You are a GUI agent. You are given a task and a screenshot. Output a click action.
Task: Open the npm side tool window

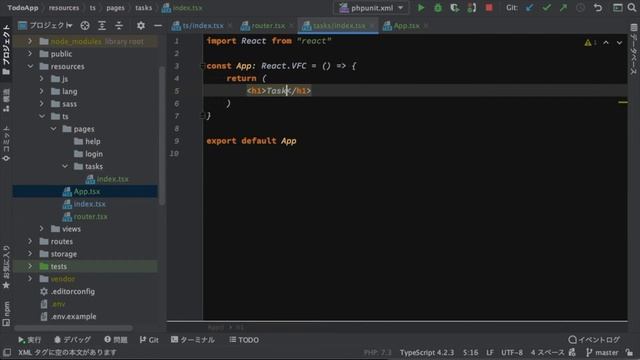click(6, 313)
